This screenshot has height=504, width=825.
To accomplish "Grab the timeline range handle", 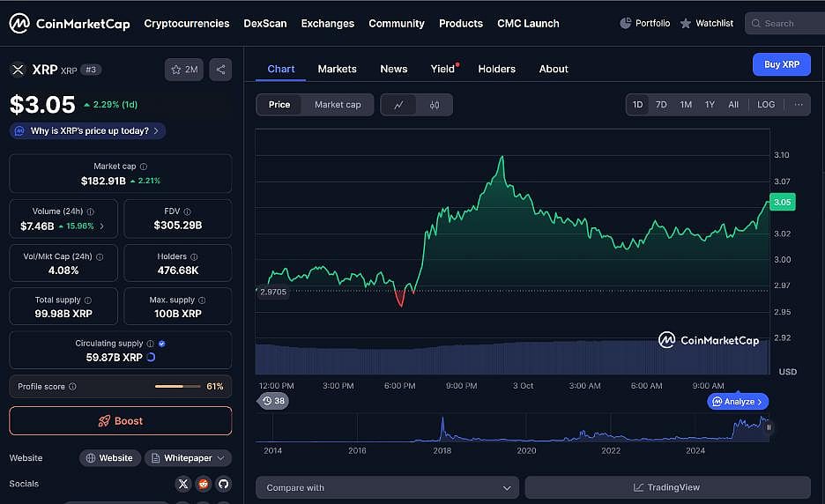I will pos(769,427).
